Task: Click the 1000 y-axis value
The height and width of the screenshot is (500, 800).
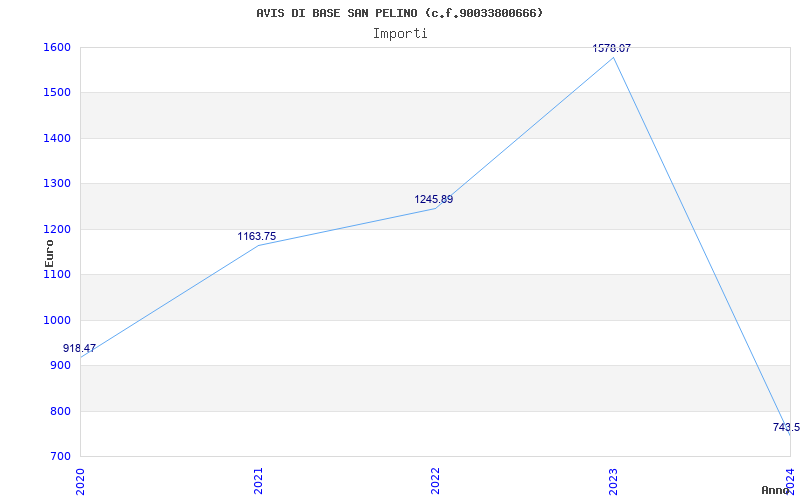Action: pyautogui.click(x=57, y=320)
